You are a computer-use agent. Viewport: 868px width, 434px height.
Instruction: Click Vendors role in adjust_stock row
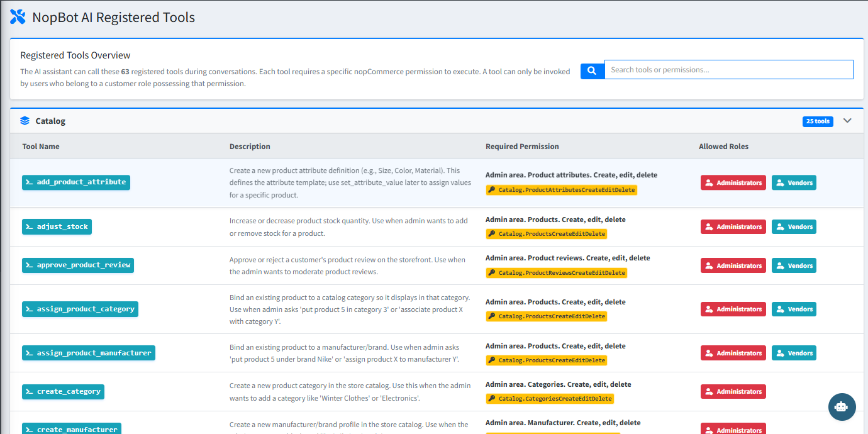794,226
